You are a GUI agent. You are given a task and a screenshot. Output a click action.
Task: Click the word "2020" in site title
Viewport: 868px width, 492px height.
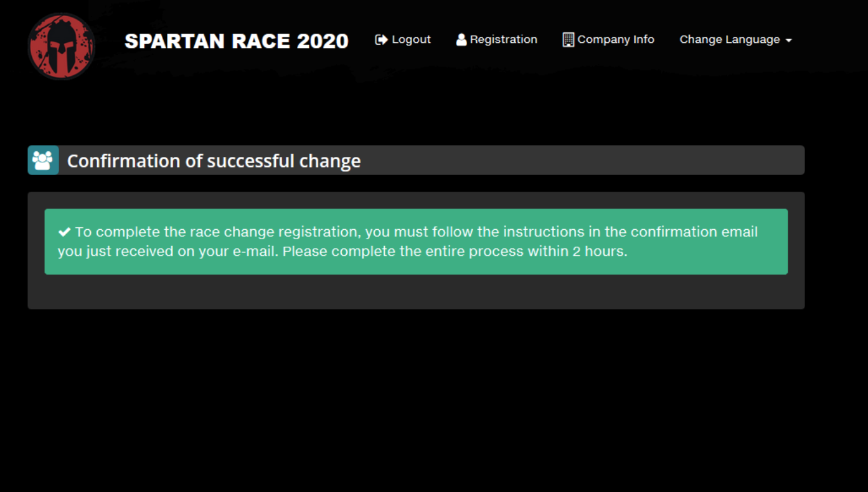323,41
